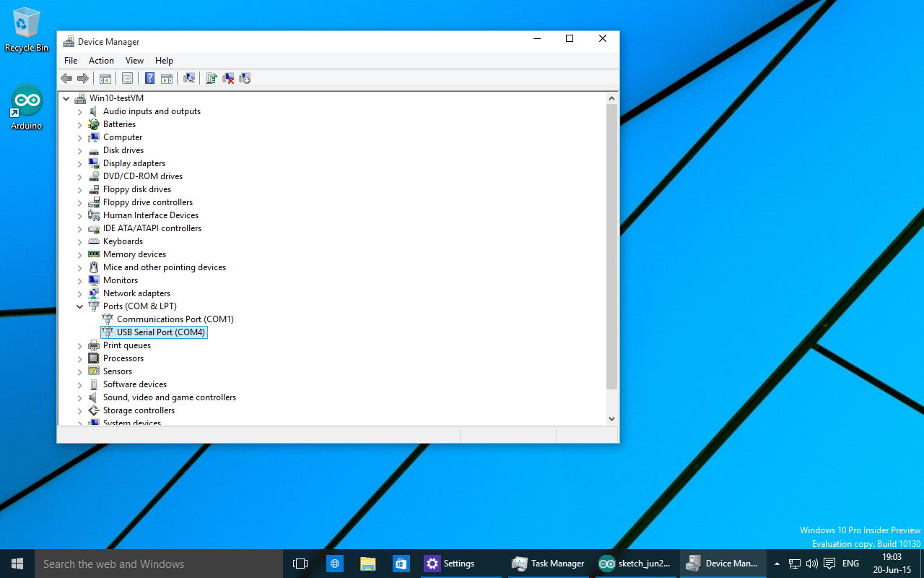
Task: Open the File menu
Action: (x=71, y=61)
